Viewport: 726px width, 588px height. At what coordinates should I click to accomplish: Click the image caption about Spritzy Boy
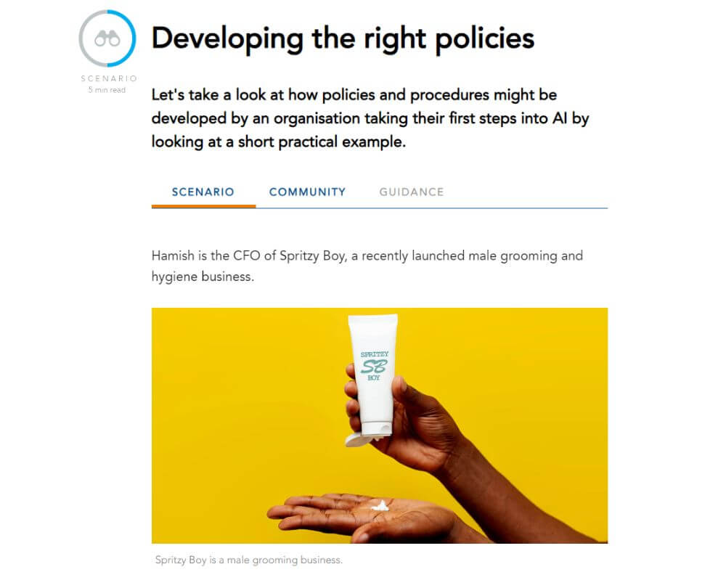pyautogui.click(x=249, y=560)
